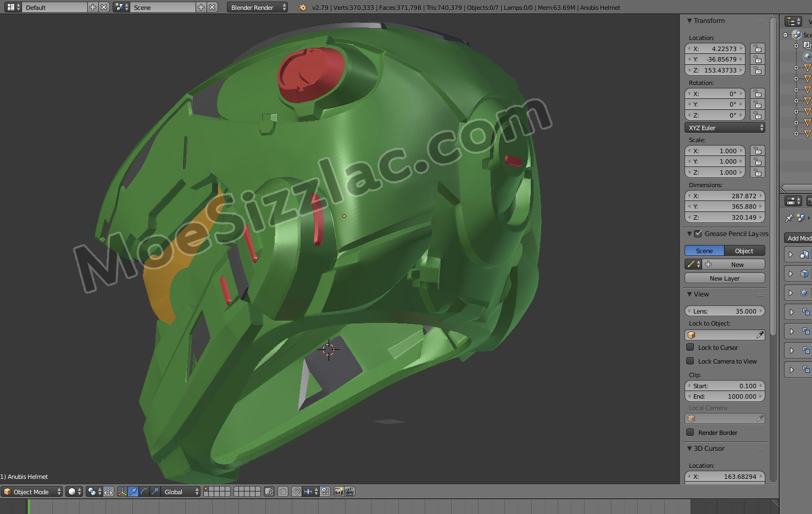Lock the Scale X value
This screenshot has width=812, height=514.
[758, 150]
